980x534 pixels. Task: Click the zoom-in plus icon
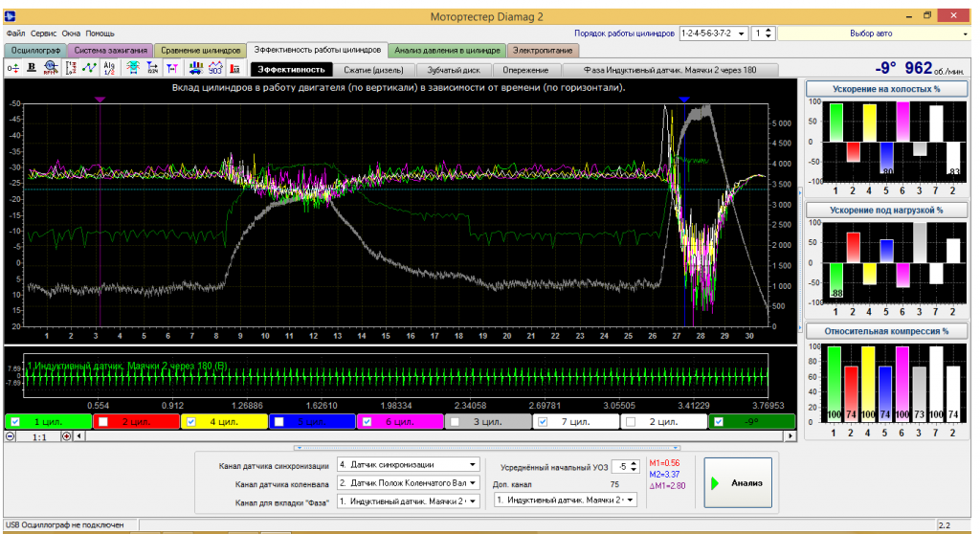[x=66, y=436]
